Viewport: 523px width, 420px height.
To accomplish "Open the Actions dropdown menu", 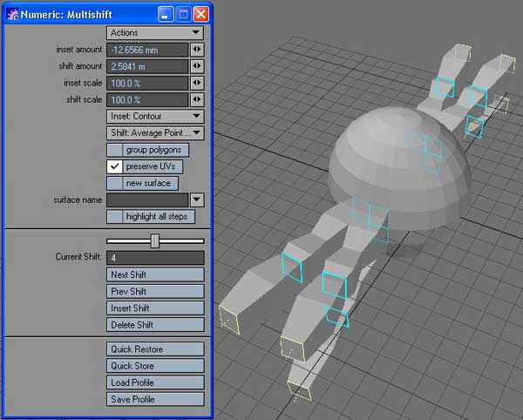I will click(155, 32).
